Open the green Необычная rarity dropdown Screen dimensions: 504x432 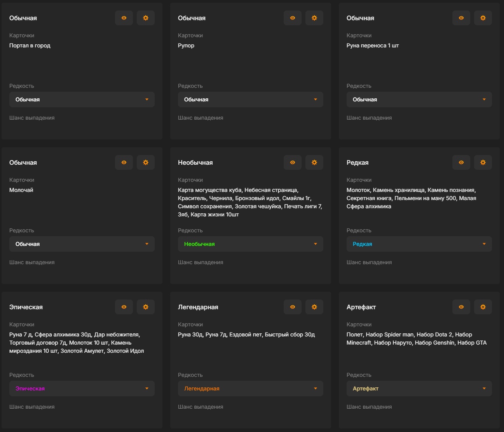click(x=251, y=244)
